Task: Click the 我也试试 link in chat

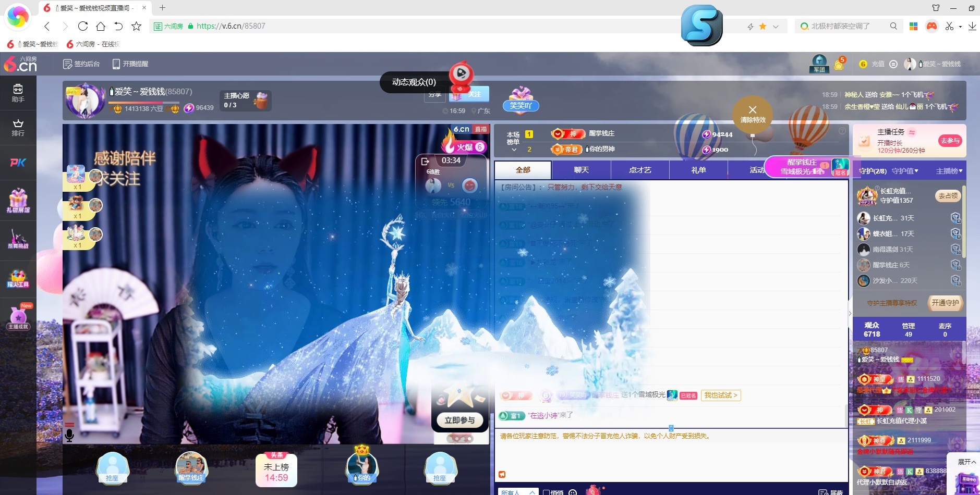Action: point(721,395)
